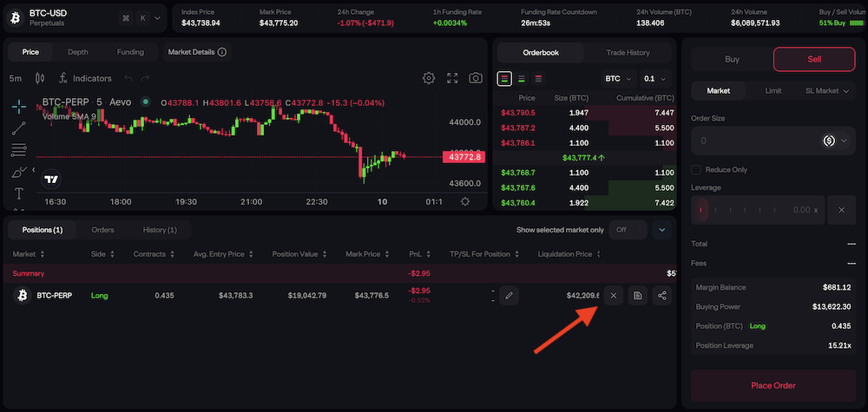Switch to the Funding tab
Viewport: 868px width, 412px height.
tap(130, 52)
